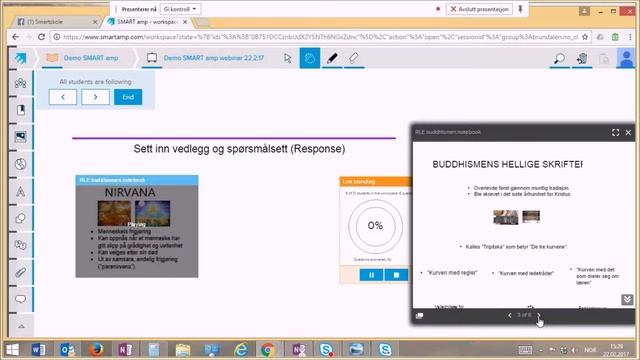Close the notebook viewer panel
This screenshot has height=360, width=640.
628,132
